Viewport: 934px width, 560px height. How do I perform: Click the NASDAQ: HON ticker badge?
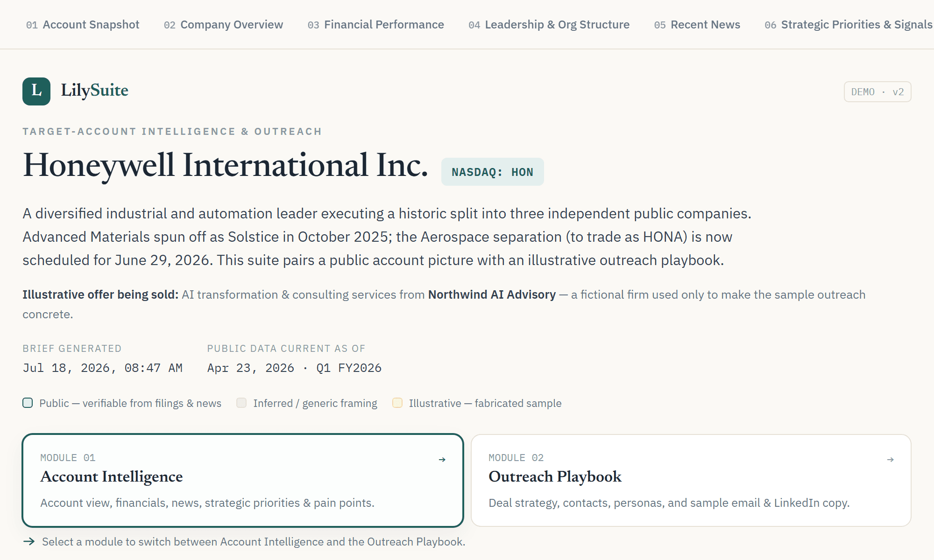click(x=493, y=172)
